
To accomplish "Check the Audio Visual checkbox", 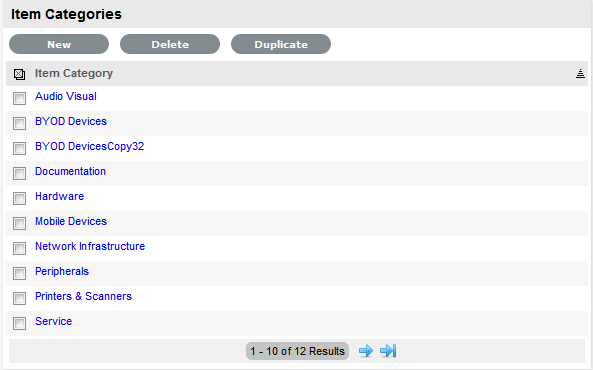I will 19,98.
